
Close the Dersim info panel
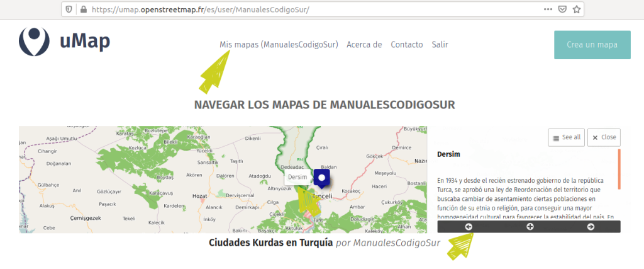[x=604, y=137]
